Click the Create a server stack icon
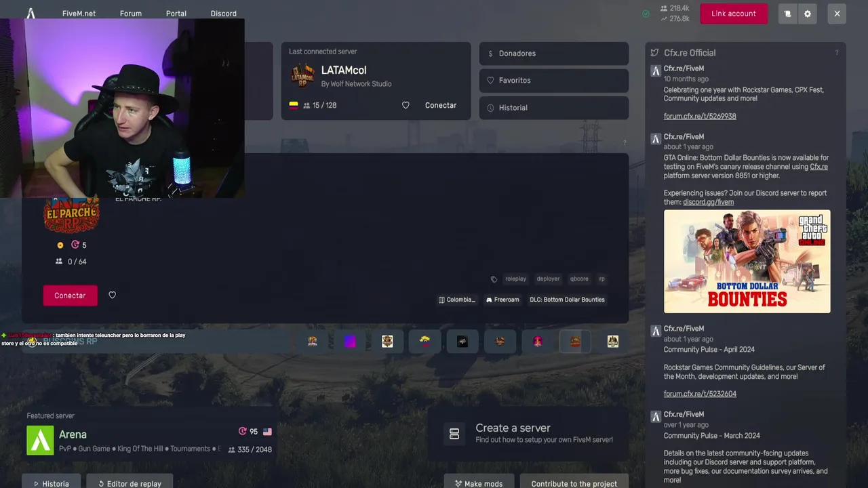The image size is (868, 488). click(x=454, y=434)
